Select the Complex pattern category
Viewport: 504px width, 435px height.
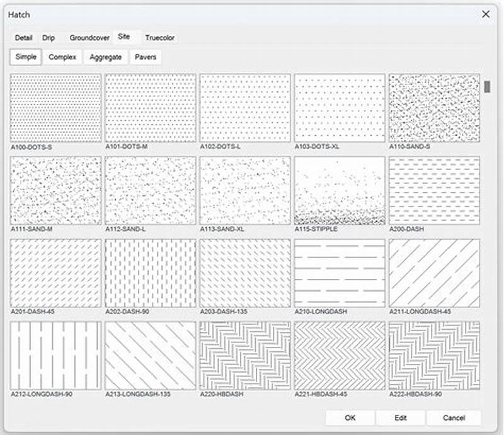point(63,57)
